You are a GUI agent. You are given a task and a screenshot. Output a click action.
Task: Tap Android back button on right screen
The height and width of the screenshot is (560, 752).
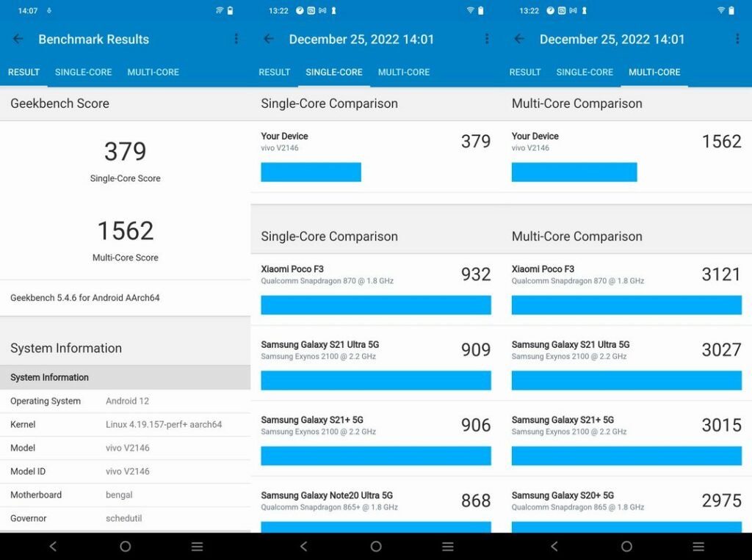[554, 546]
